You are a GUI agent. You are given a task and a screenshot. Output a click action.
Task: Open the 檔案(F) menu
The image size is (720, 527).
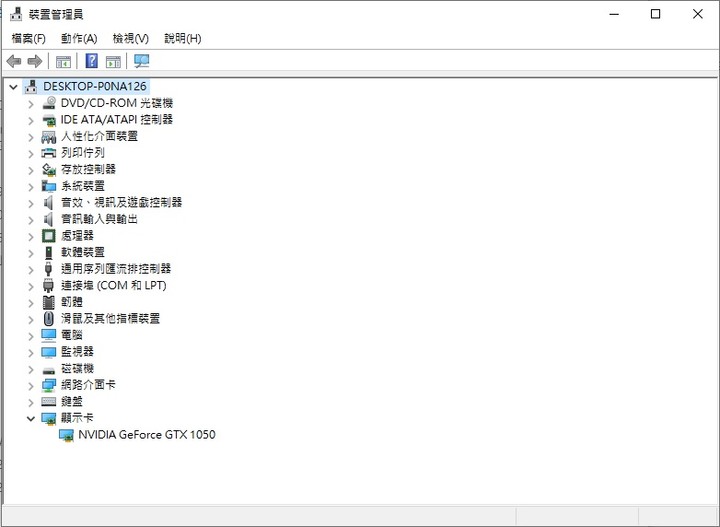point(28,39)
